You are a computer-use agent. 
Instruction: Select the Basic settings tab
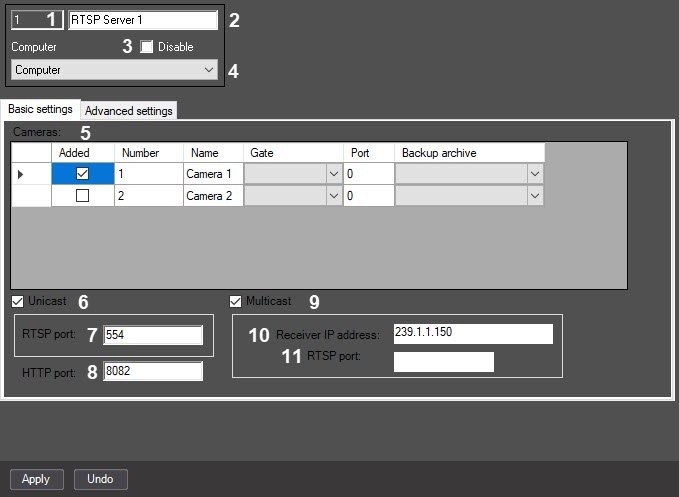[x=40, y=109]
